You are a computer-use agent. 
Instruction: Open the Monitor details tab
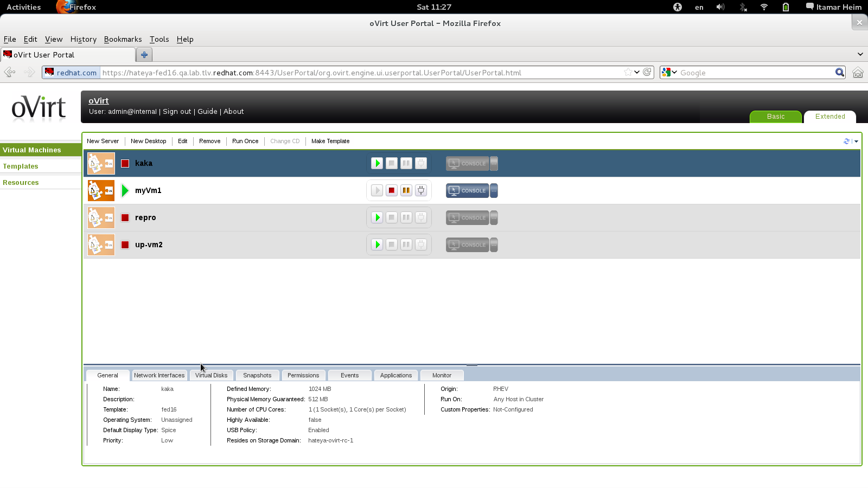[442, 375]
